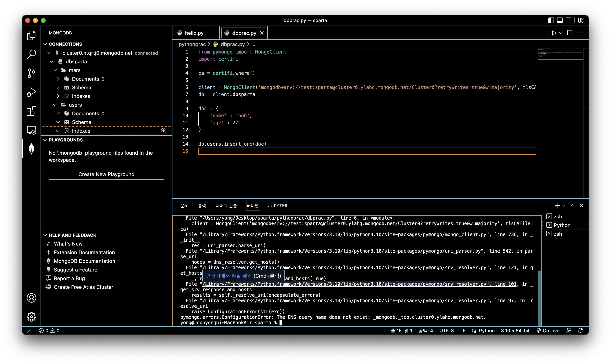Open the srv_resolver.py line 101 file link

pos(359,284)
